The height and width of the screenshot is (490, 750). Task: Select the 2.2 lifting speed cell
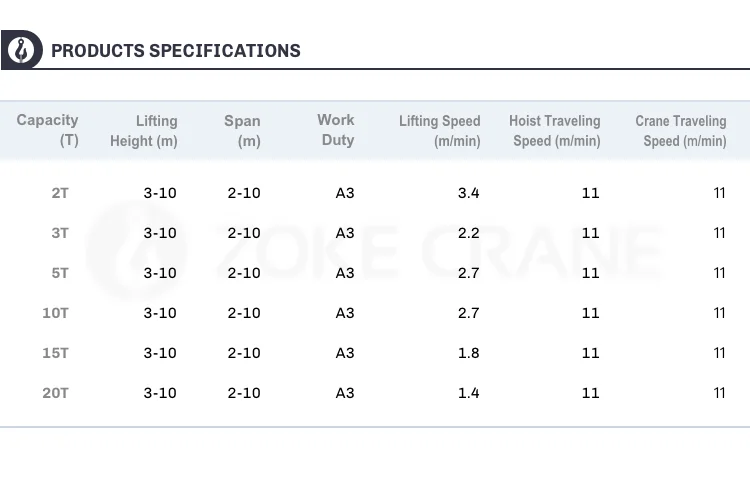pos(468,233)
